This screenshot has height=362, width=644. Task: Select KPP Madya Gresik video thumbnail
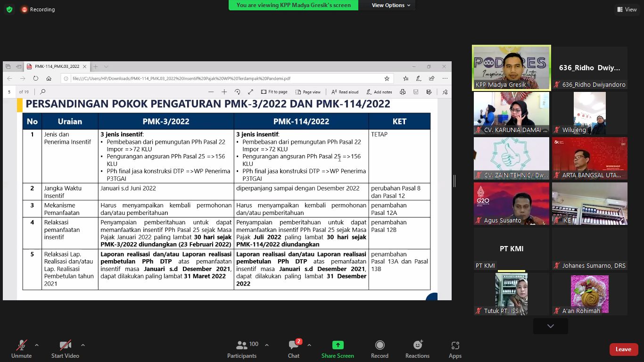[512, 68]
